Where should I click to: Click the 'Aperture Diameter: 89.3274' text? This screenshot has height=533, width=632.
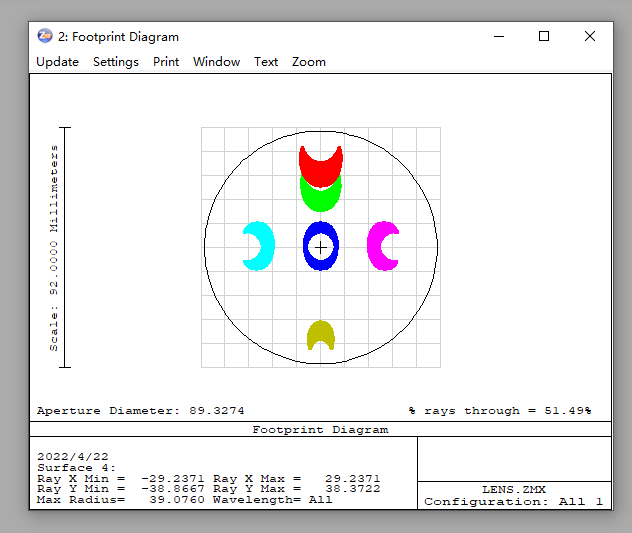point(141,411)
